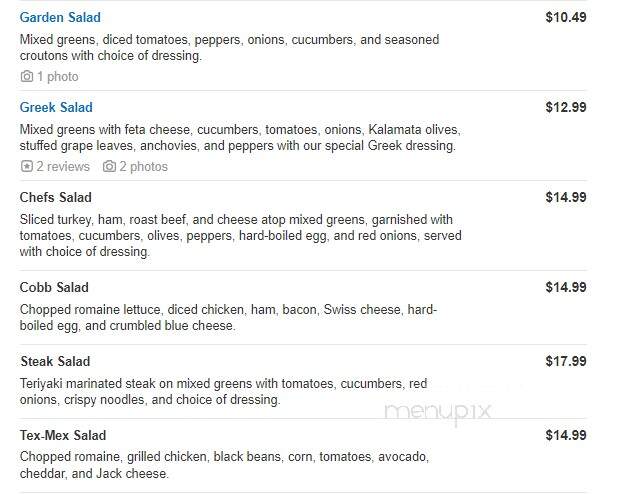Click the Greek Salad reviews star icon
The width and height of the screenshot is (617, 494).
(x=26, y=166)
